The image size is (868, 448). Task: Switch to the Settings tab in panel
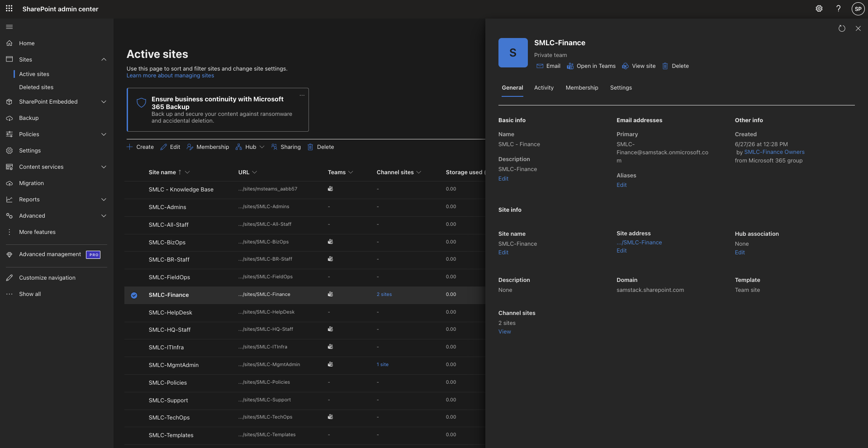[x=621, y=88]
